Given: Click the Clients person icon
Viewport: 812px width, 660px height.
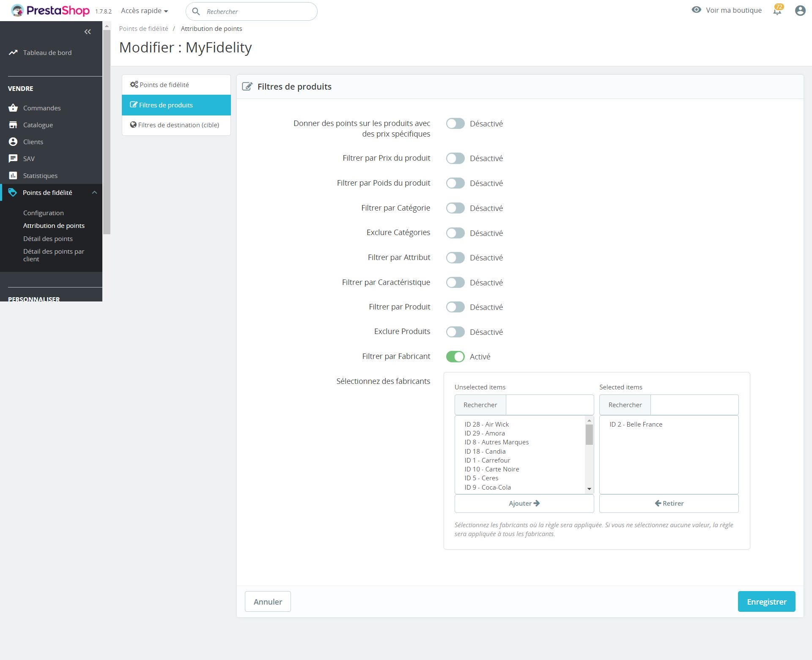Looking at the screenshot, I should tap(13, 142).
